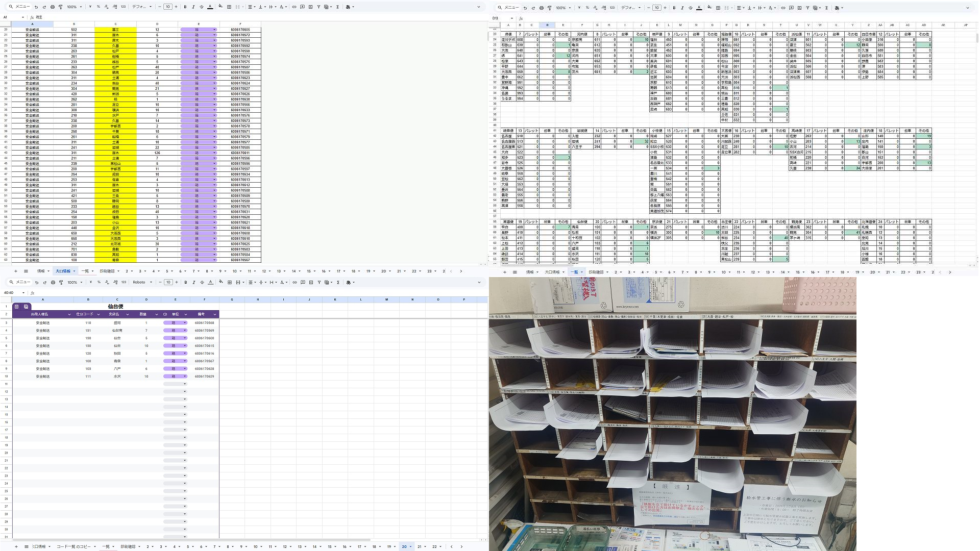The height and width of the screenshot is (551, 980).
Task: Switch to the コード一覧 のコピー sheet tab
Action: click(x=73, y=546)
